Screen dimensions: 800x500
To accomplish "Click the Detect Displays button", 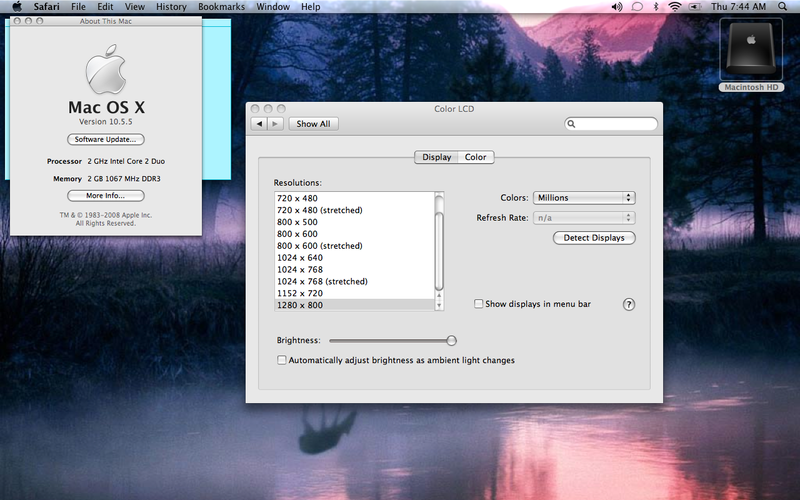I will pyautogui.click(x=594, y=238).
